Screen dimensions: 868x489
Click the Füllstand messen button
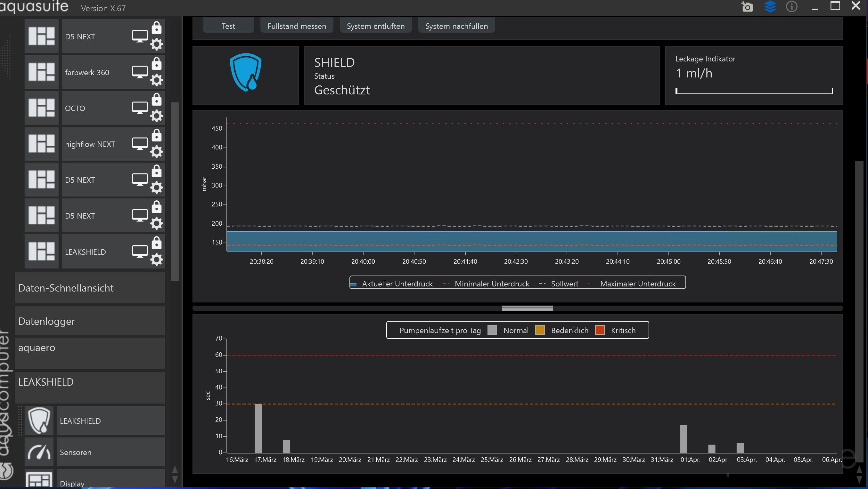click(x=297, y=26)
